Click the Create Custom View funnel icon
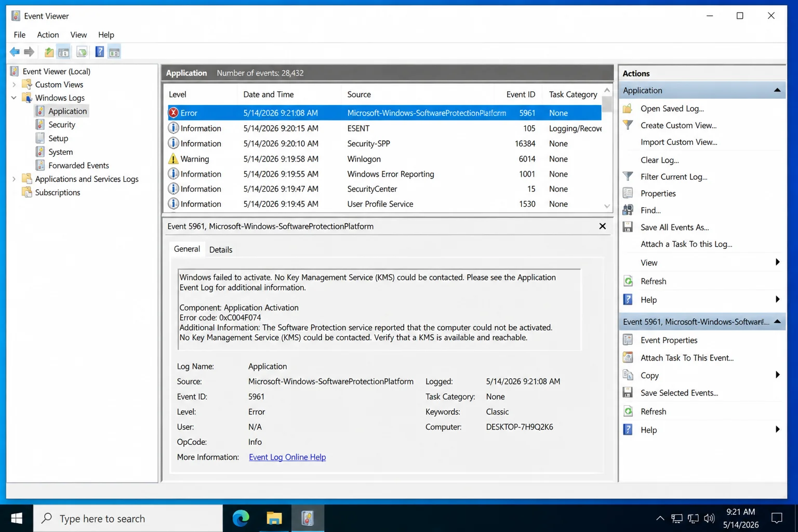Viewport: 798px width, 532px height. click(x=628, y=125)
